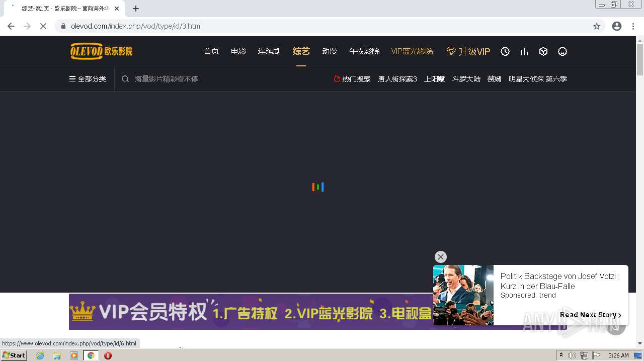Close the 综艺 browser tab
Viewport: 644px width, 362px height.
(x=117, y=9)
